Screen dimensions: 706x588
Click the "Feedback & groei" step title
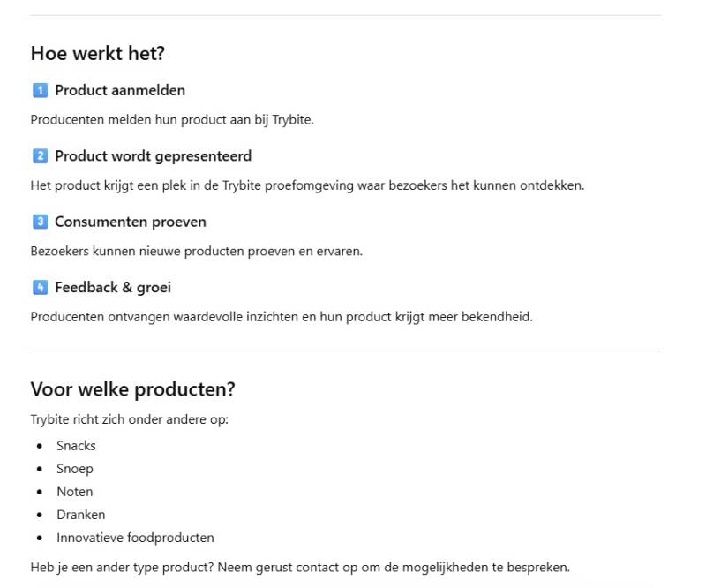pyautogui.click(x=113, y=288)
